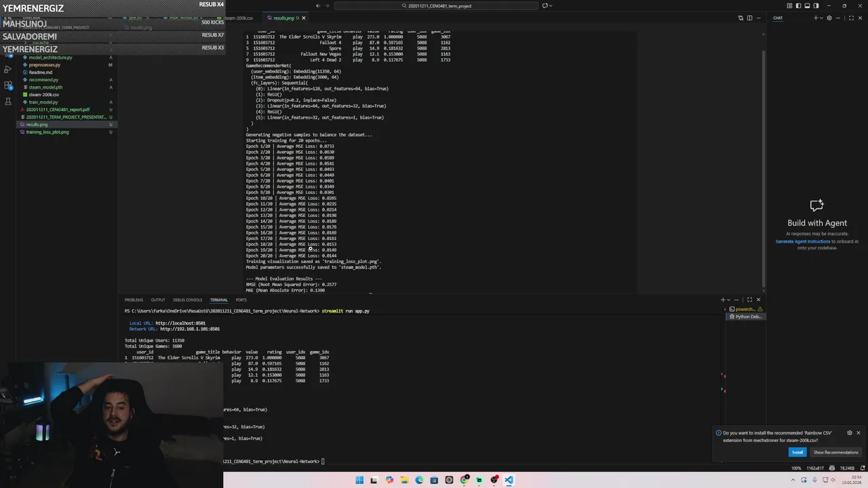Switch to the PORTS panel tab
Viewport: 868px width, 488px height.
(x=241, y=300)
